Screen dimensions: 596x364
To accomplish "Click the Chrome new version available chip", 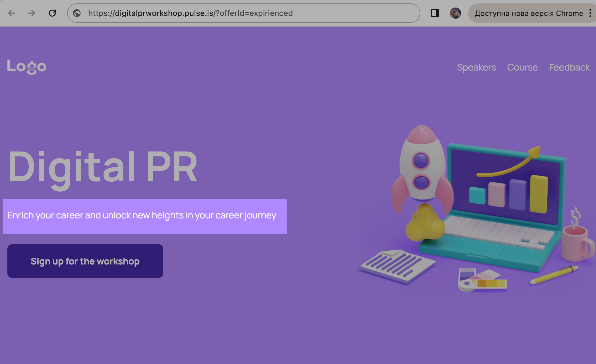I will [x=528, y=13].
